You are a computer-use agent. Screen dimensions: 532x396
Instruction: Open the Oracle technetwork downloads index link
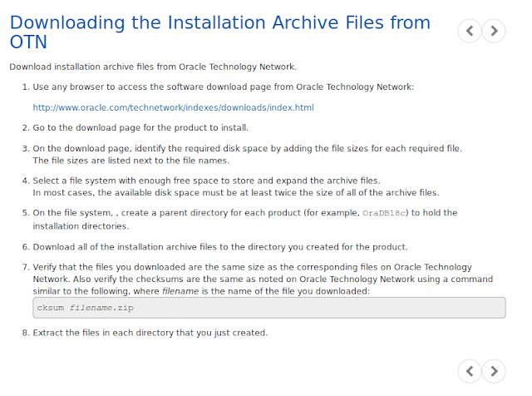(173, 107)
